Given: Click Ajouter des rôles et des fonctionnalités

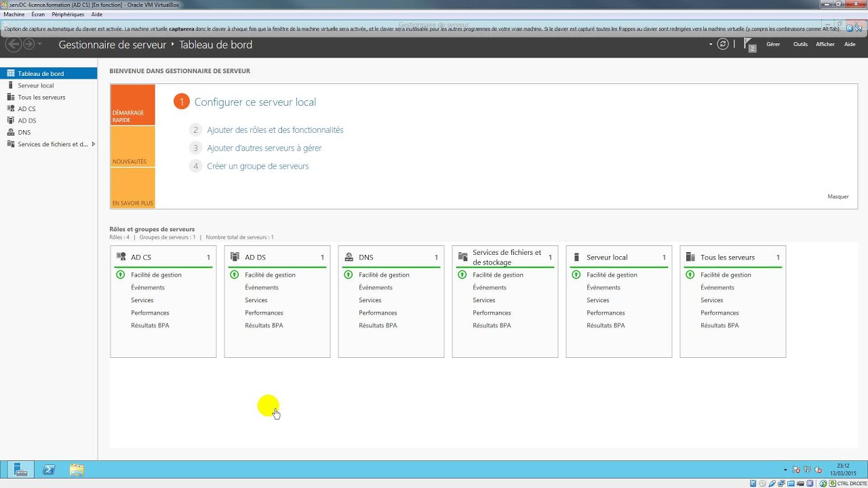Looking at the screenshot, I should pos(275,129).
